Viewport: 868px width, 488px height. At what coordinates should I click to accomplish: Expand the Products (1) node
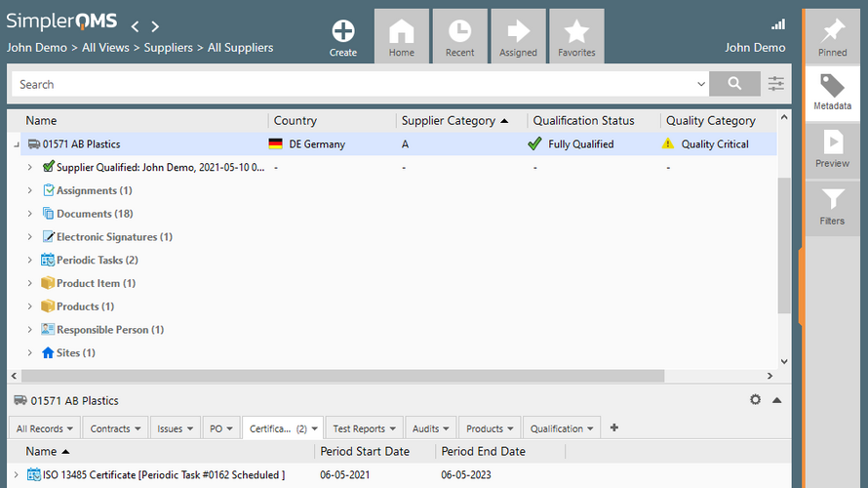(x=30, y=306)
